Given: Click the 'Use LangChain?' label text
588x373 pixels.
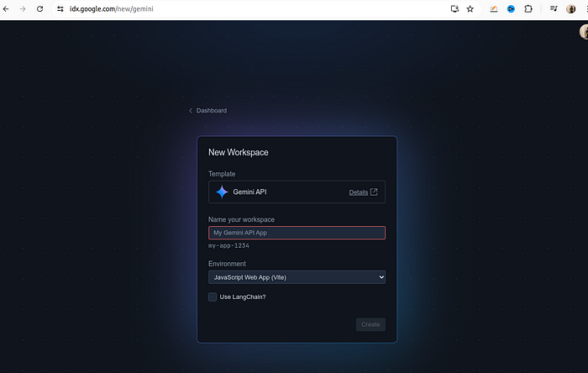Looking at the screenshot, I should 243,297.
